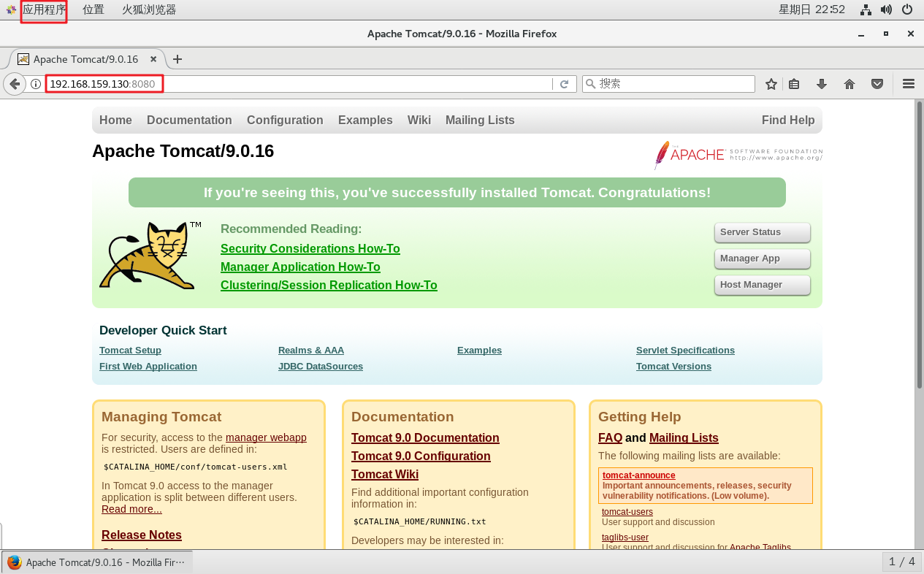
Task: Click the Manager App button
Action: [x=763, y=259]
